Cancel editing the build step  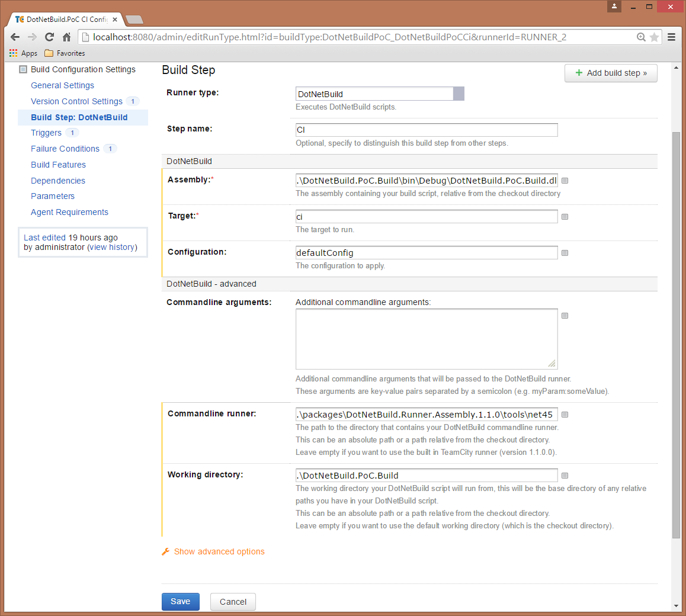tap(233, 602)
